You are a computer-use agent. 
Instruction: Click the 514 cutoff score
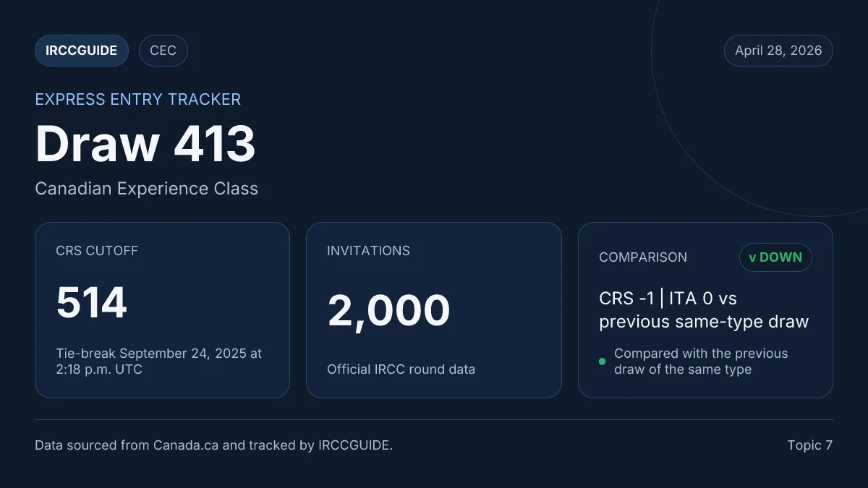(x=92, y=302)
